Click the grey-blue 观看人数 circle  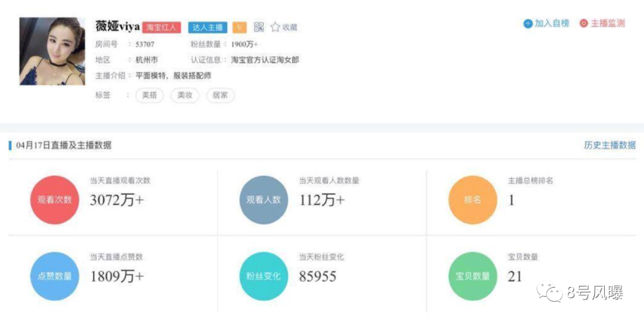tap(264, 200)
